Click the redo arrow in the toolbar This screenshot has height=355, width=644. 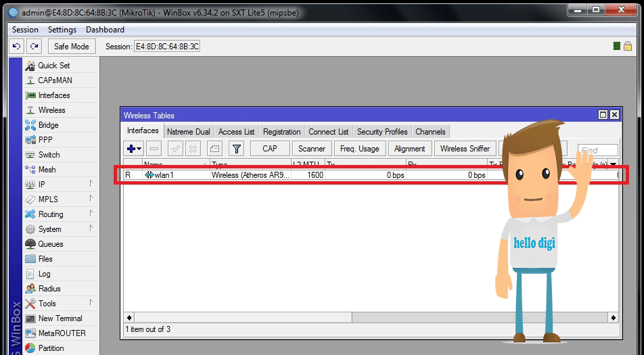click(34, 47)
